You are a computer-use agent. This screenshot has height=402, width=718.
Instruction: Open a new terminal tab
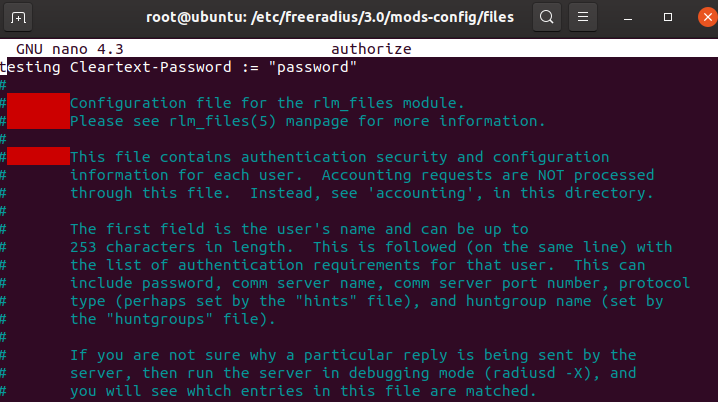(20, 17)
